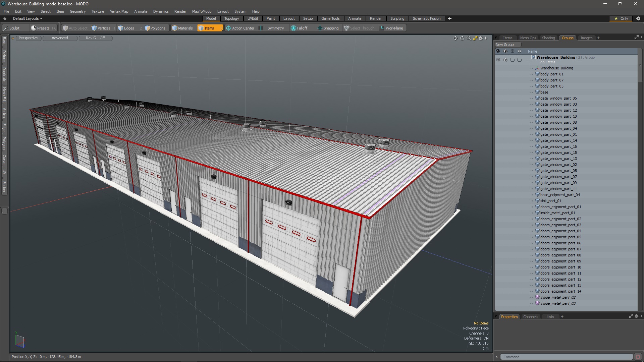This screenshot has width=644, height=362.
Task: Switch to the UVEdit layout tab
Action: point(253,18)
